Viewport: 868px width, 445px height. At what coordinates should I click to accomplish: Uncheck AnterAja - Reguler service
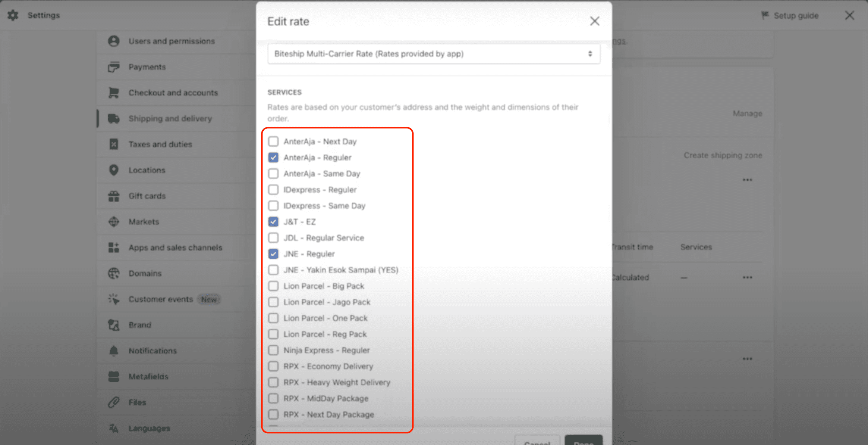pyautogui.click(x=273, y=157)
